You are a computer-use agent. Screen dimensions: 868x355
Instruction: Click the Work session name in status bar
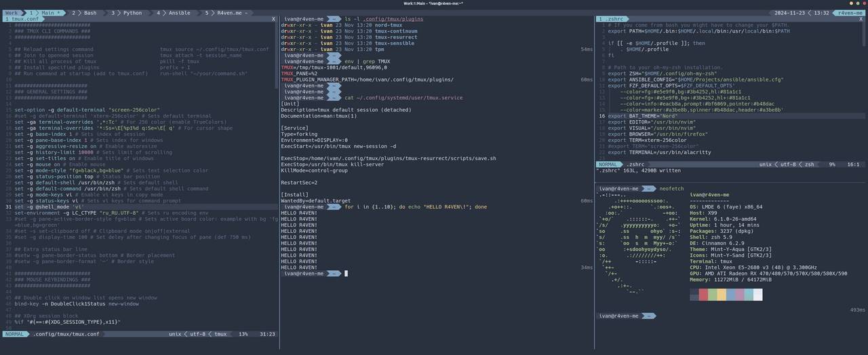pos(12,13)
